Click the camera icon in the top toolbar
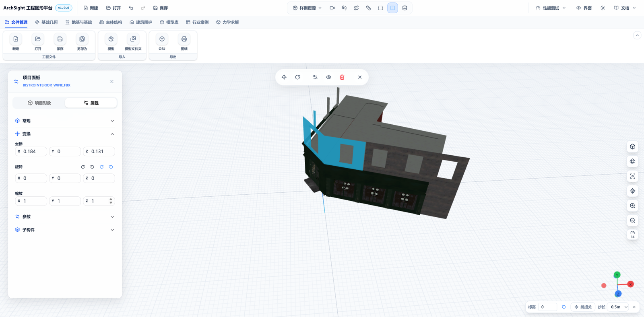The height and width of the screenshot is (317, 644). [332, 8]
